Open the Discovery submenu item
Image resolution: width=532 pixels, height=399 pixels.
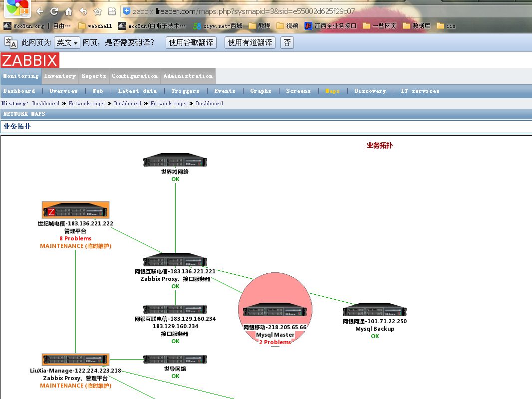pos(370,91)
